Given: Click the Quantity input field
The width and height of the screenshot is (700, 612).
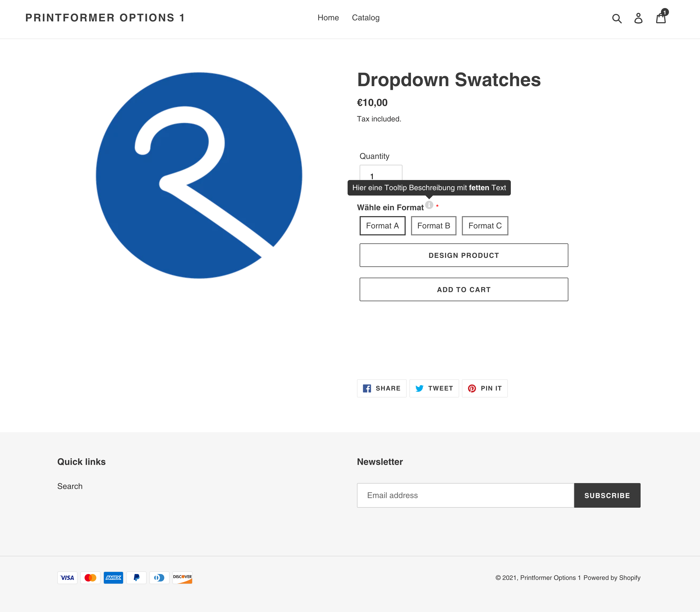Looking at the screenshot, I should click(381, 173).
